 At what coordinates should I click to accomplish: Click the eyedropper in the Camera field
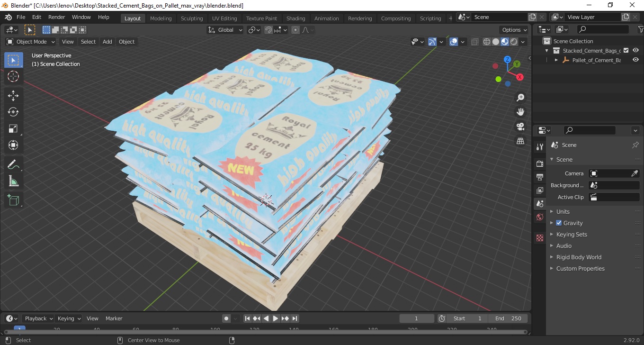click(x=635, y=173)
